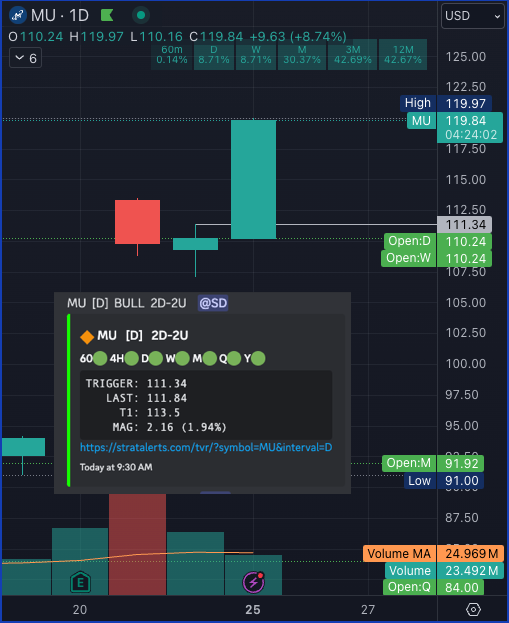Click the orange diamond alert icon

[87, 337]
